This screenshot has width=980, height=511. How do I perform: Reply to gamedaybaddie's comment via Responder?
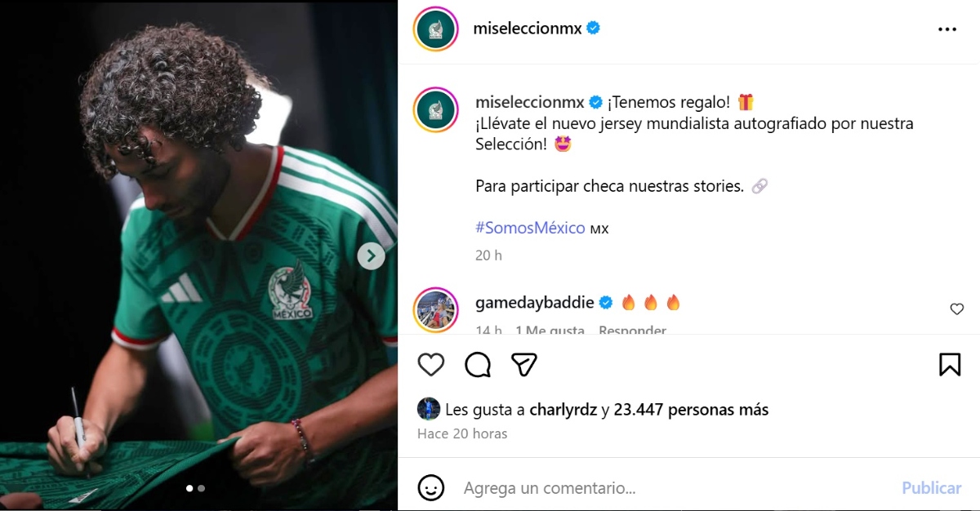tap(632, 331)
